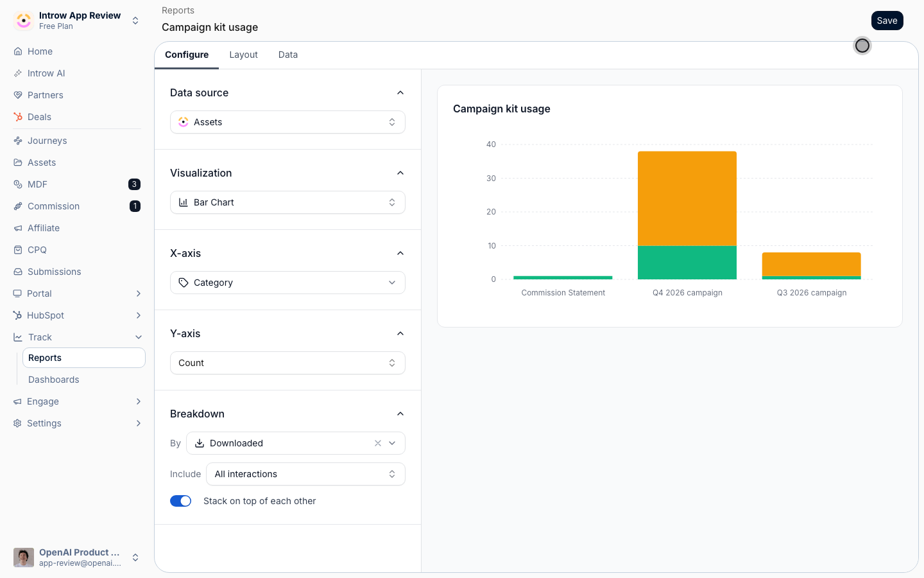Open the Category X-axis dropdown
Viewport: 924px width, 578px height.
pos(287,283)
